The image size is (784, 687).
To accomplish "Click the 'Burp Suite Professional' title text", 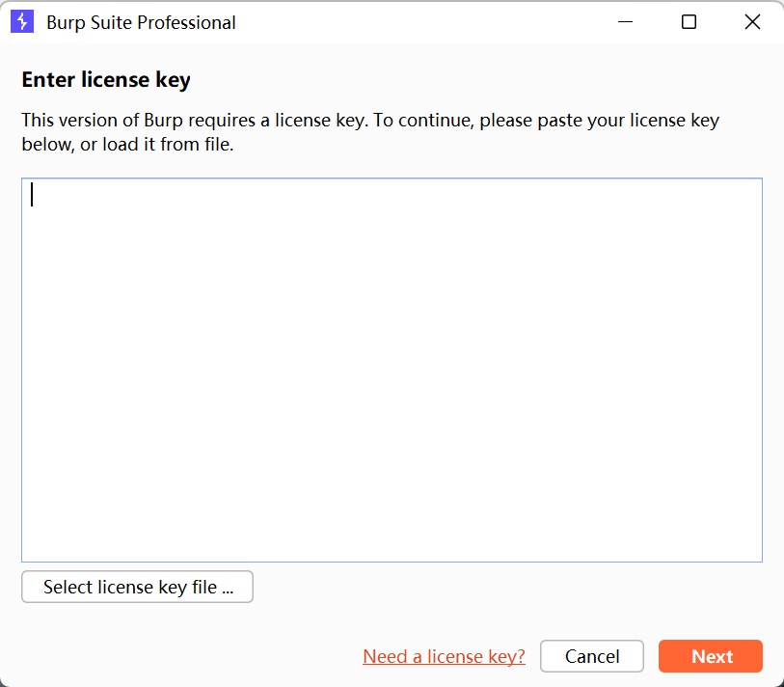I will tap(141, 22).
